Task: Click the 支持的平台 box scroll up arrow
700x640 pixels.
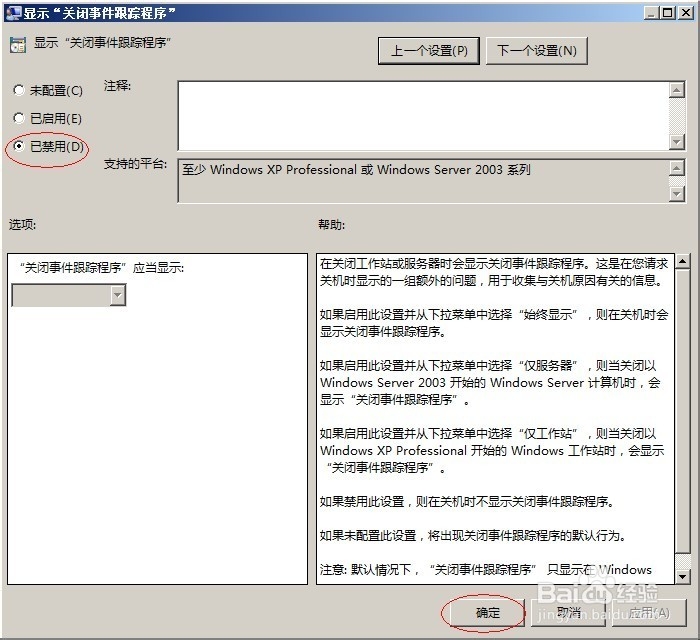Action: (x=677, y=168)
